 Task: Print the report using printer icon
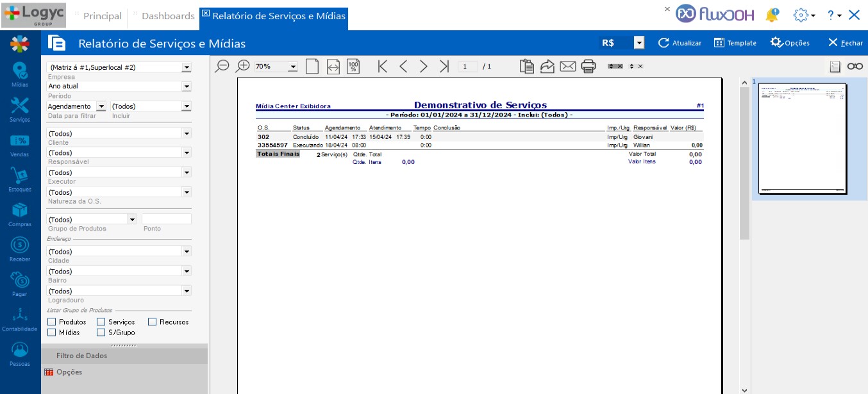pos(588,67)
